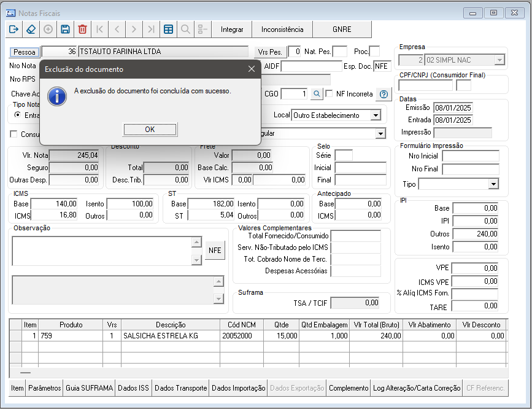This screenshot has width=532, height=409.
Task: Click the CGO lookup magnifier icon
Action: [x=317, y=94]
